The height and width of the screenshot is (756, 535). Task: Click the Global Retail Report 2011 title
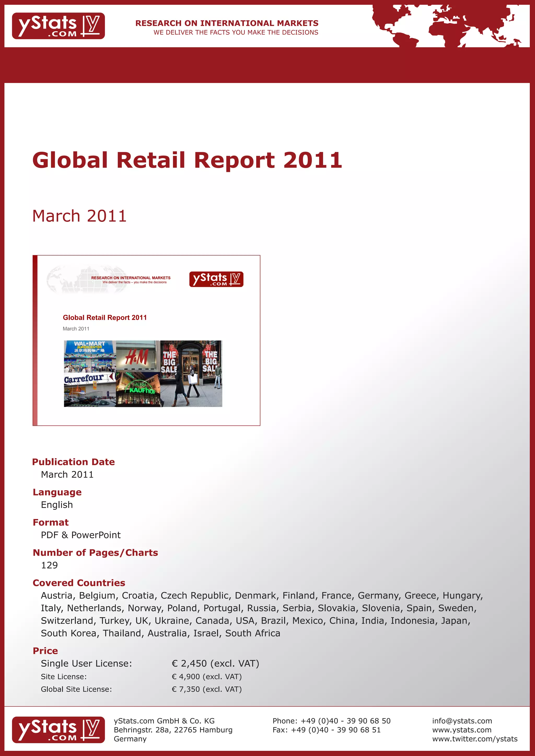187,160
